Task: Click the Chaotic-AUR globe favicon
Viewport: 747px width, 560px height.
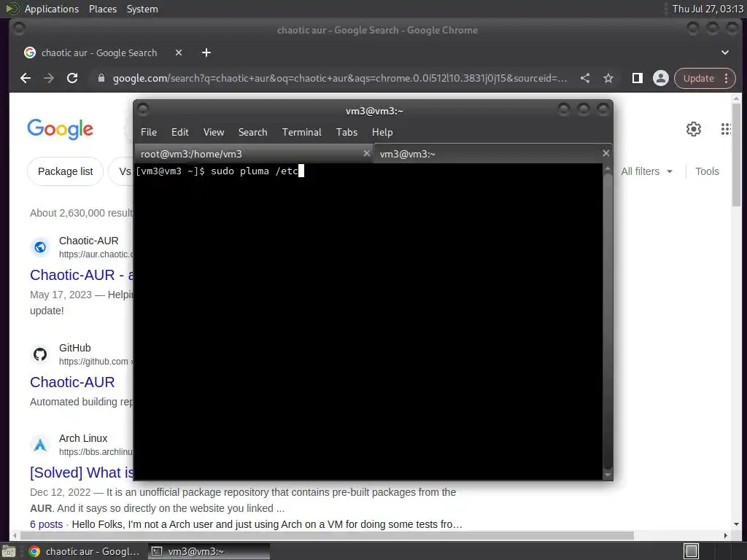Action: tap(40, 247)
